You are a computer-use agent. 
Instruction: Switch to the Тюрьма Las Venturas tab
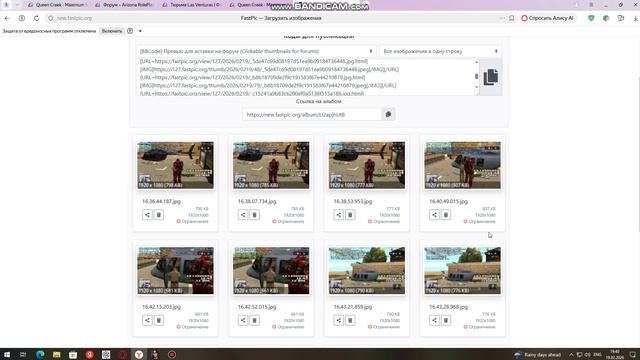tap(191, 5)
